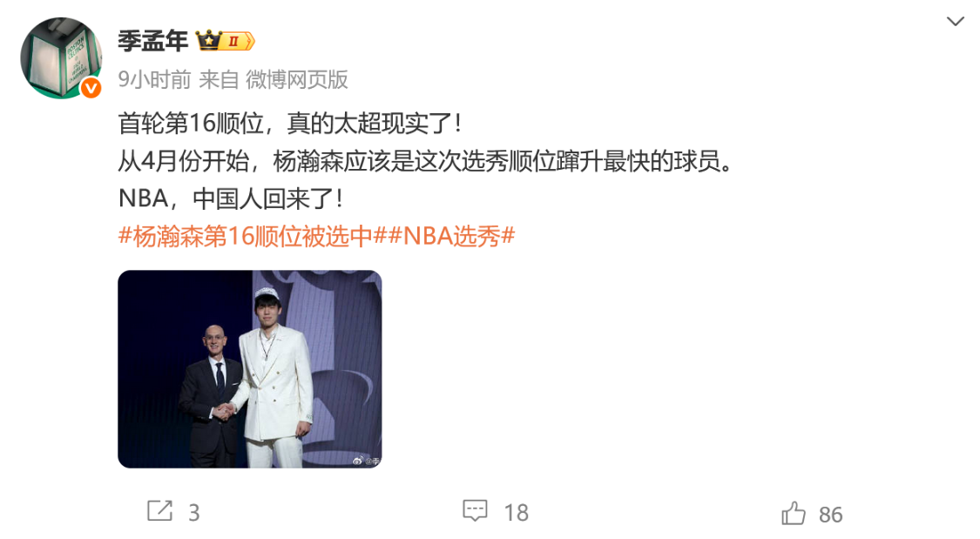This screenshot has width=980, height=539.
Task: Click the text NBA，中国人回来了
Action: coord(231,199)
